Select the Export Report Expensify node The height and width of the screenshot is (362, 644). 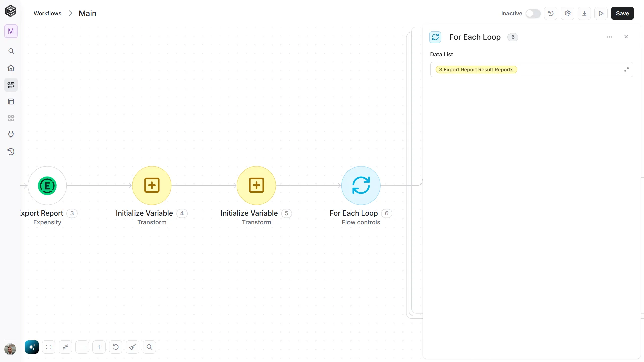point(47,185)
